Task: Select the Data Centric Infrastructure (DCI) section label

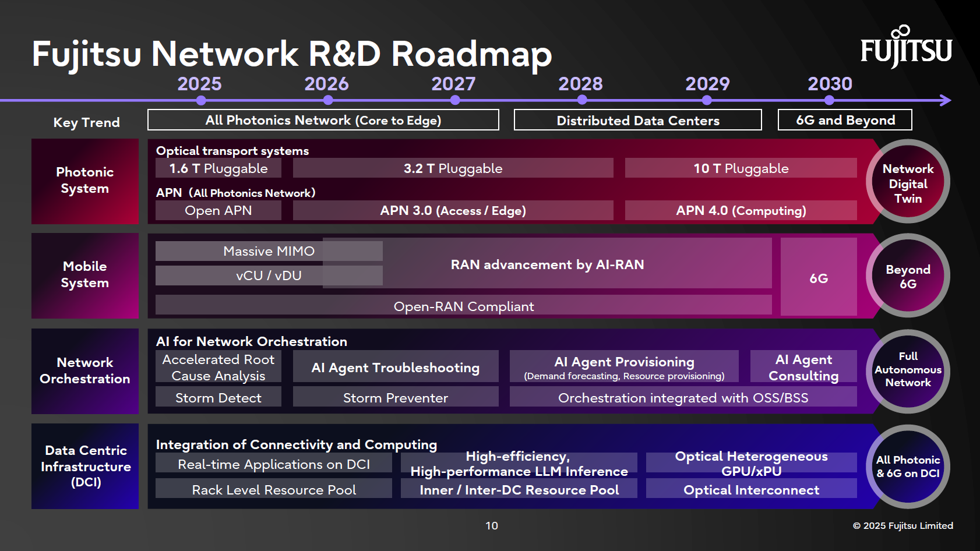Action: click(84, 466)
